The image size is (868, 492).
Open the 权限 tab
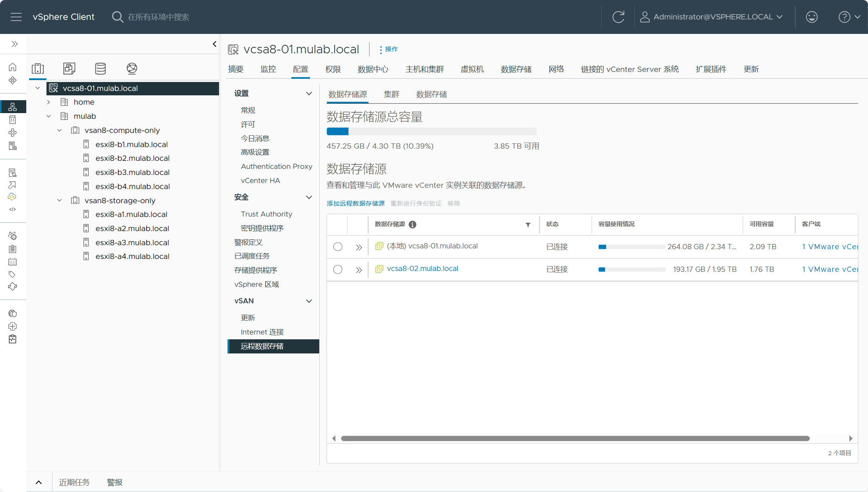pyautogui.click(x=333, y=69)
